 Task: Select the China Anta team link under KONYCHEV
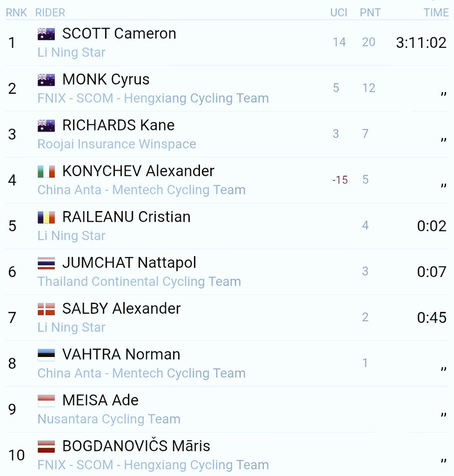[141, 190]
